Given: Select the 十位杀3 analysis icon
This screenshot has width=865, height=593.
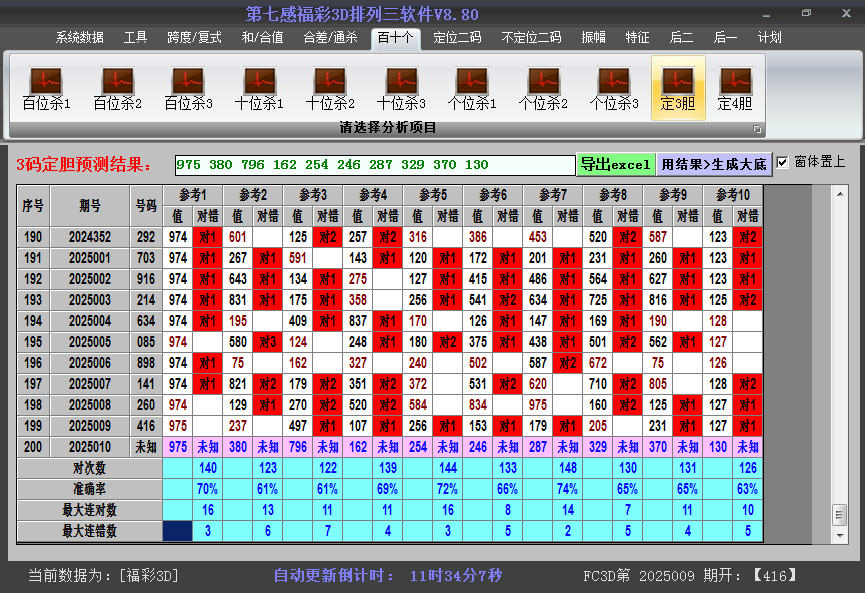Looking at the screenshot, I should coord(401,88).
